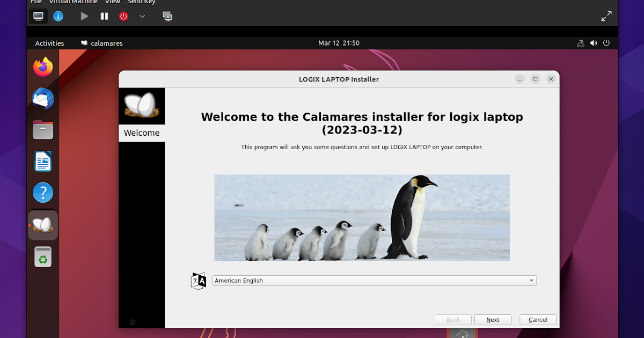Expand the shutdown options dropdown arrow
The height and width of the screenshot is (338, 644).
(x=142, y=16)
